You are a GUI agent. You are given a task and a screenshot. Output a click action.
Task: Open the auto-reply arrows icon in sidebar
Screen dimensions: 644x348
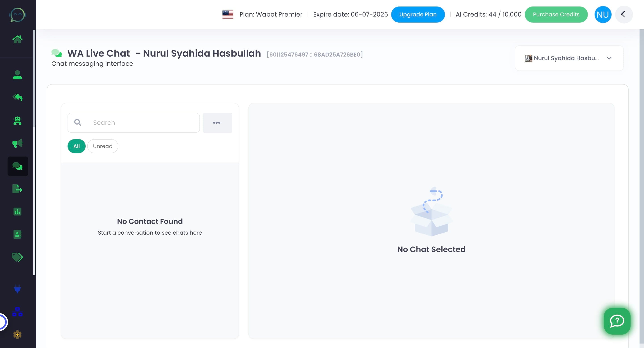[x=17, y=98]
